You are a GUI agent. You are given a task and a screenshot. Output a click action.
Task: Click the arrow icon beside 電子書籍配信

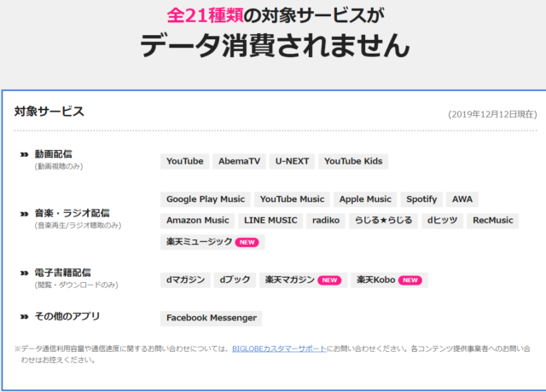(24, 273)
